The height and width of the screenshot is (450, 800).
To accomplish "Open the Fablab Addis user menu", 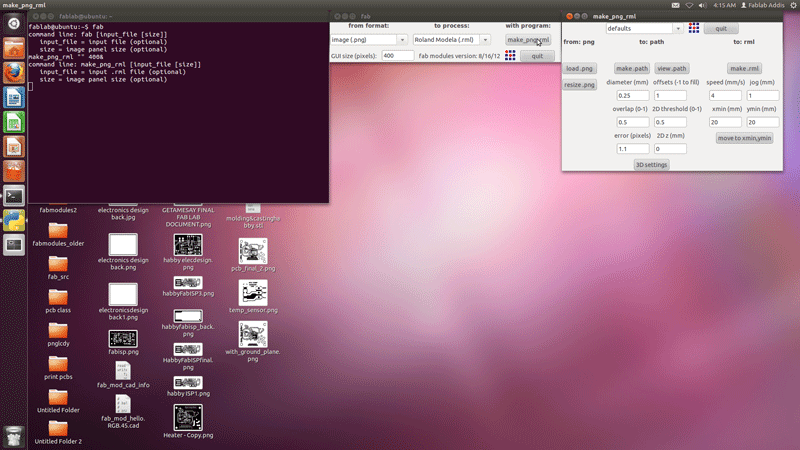I will point(762,5).
